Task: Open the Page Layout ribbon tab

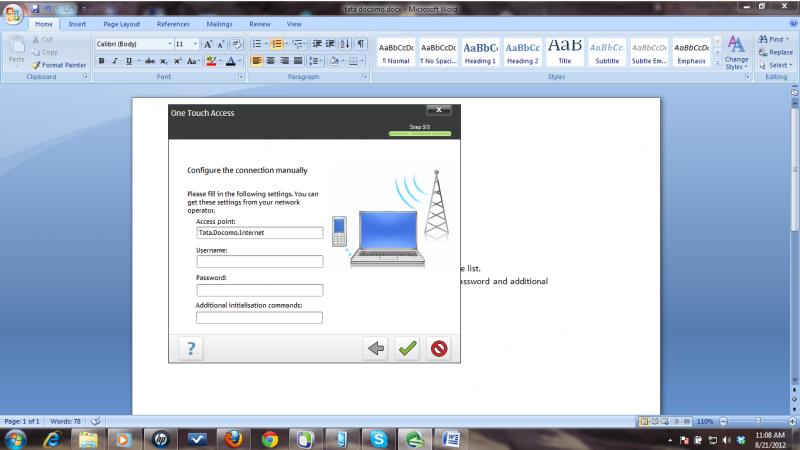Action: coord(121,24)
